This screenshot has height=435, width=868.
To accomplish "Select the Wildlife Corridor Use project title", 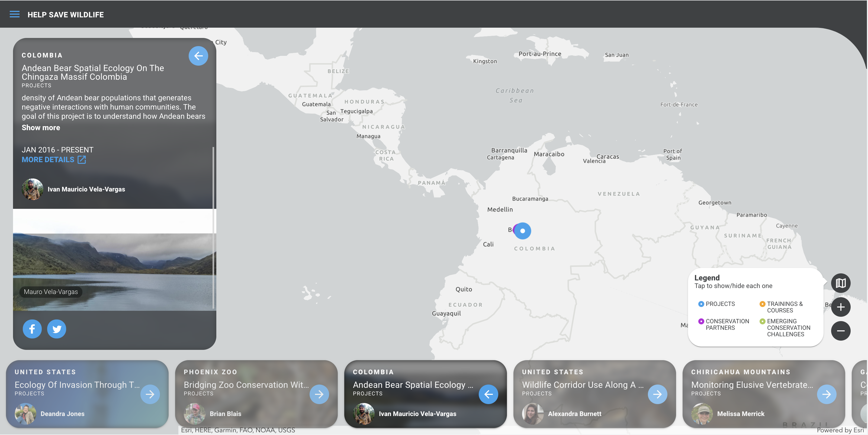I will tap(583, 385).
